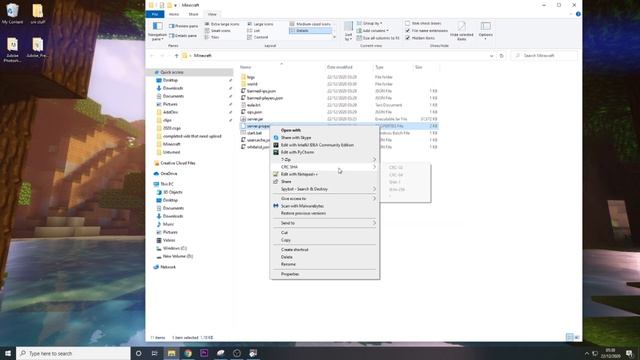The image size is (640, 360).
Task: Select Copy in the context menu
Action: [325, 240]
